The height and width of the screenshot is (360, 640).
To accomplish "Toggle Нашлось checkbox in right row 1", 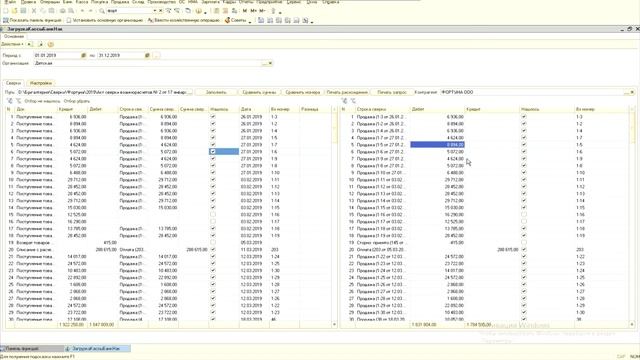I will (x=524, y=117).
